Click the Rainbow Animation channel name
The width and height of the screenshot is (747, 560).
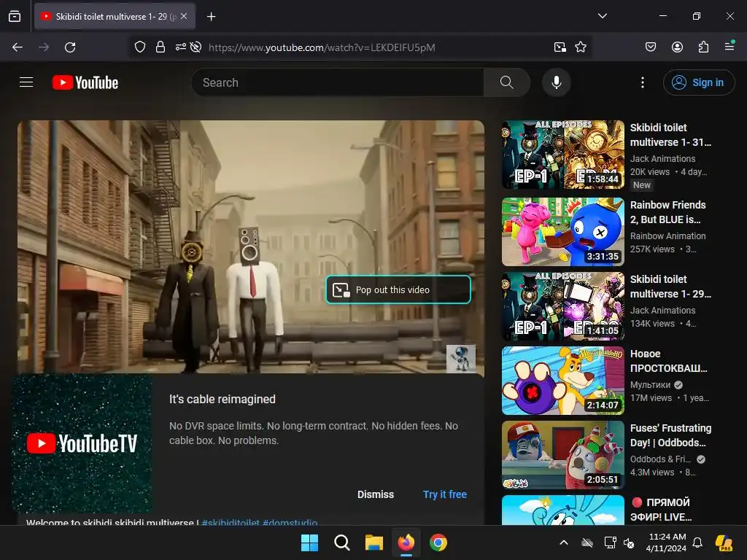(668, 236)
